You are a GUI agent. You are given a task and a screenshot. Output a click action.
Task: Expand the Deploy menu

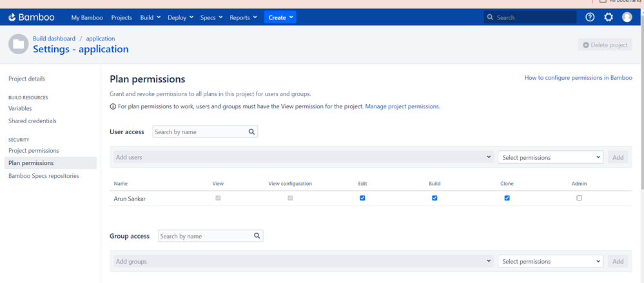181,17
